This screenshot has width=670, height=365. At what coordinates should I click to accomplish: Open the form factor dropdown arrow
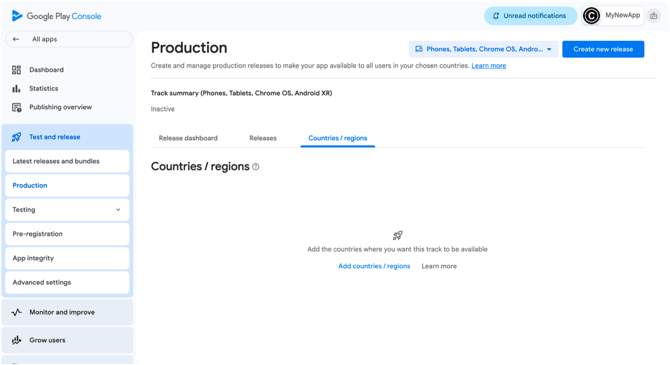coord(549,49)
